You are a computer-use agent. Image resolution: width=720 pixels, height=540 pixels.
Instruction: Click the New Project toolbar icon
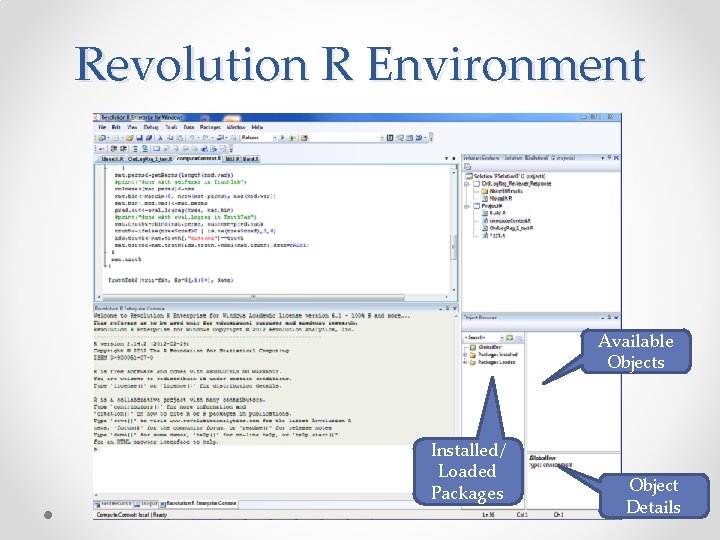101,138
